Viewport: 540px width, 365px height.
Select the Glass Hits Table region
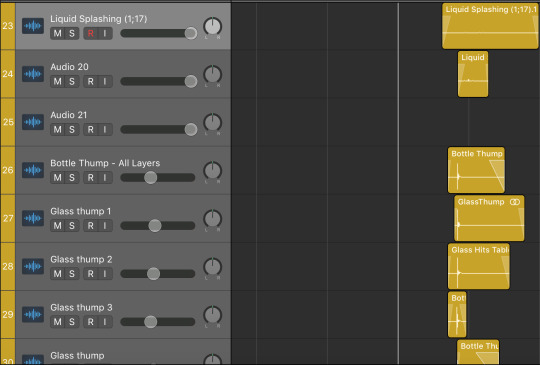point(479,266)
